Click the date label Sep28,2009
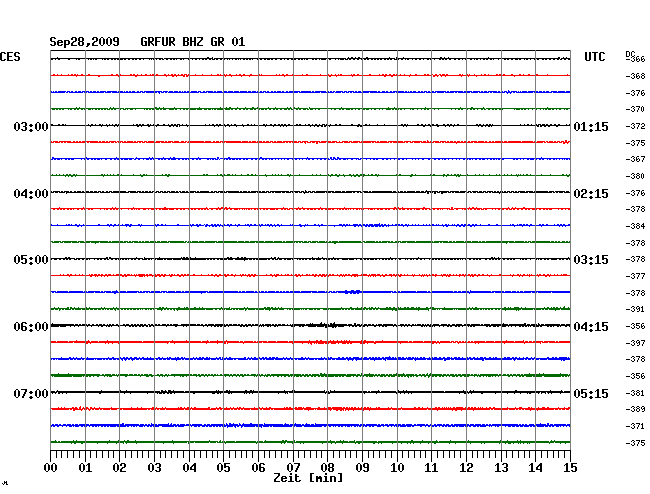The width and height of the screenshot is (650, 494). pyautogui.click(x=84, y=42)
